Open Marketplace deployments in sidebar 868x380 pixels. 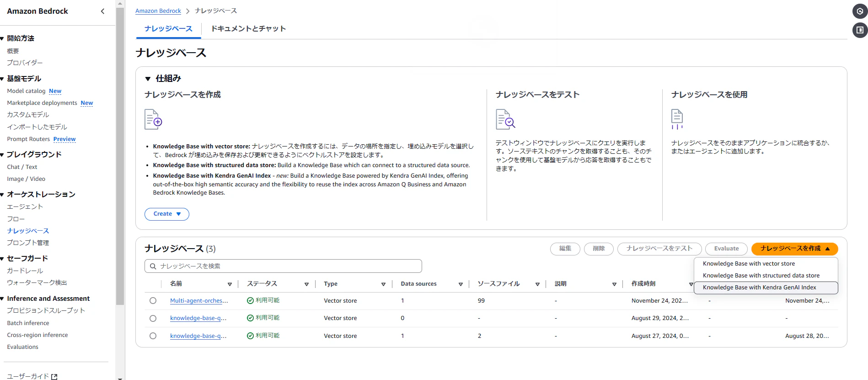click(x=42, y=103)
